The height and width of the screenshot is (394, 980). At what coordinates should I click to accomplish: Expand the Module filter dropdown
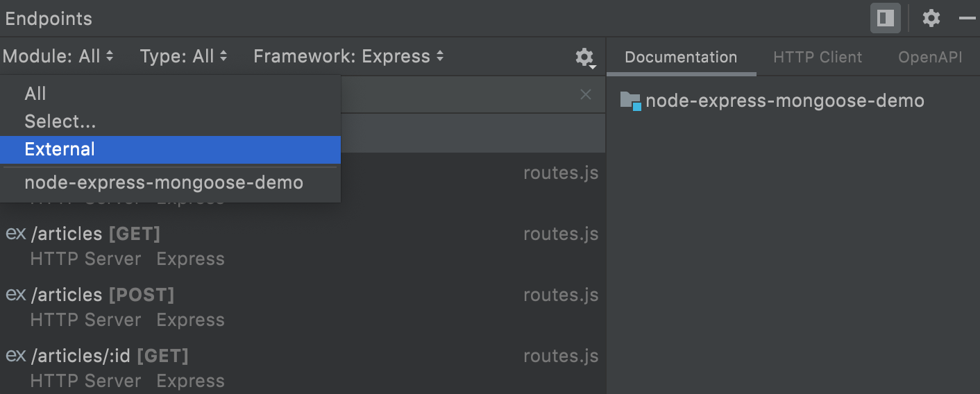coord(58,57)
